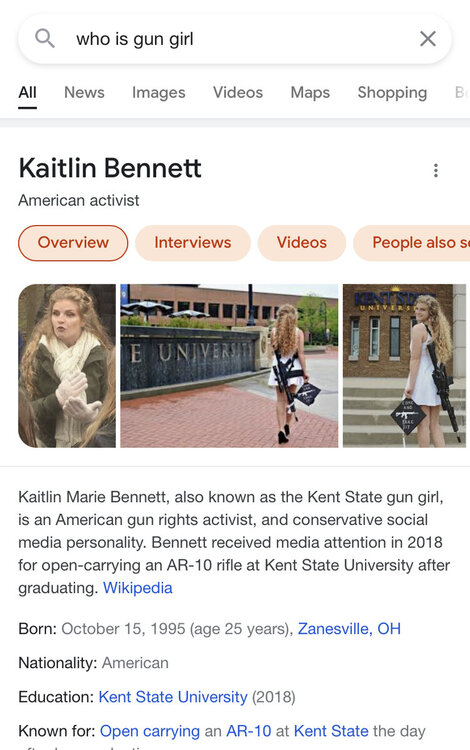
Task: Open the 'Open carrying' link
Action: coord(150,731)
